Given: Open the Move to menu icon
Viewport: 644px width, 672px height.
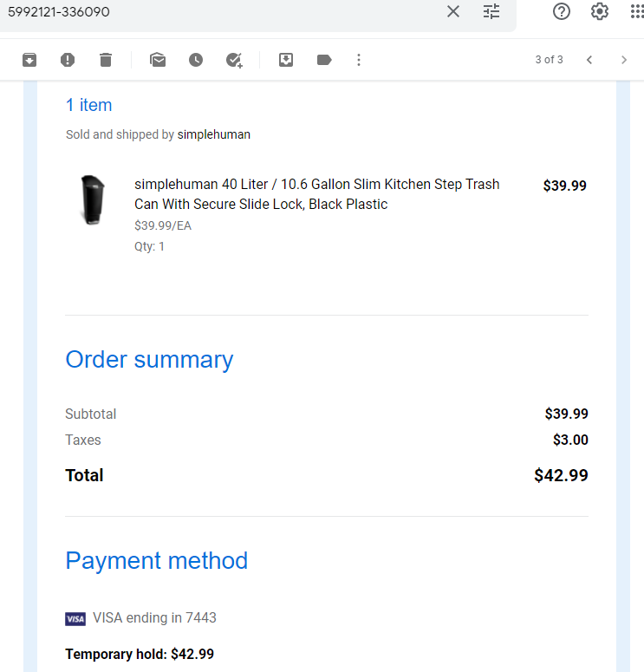Looking at the screenshot, I should coord(286,60).
